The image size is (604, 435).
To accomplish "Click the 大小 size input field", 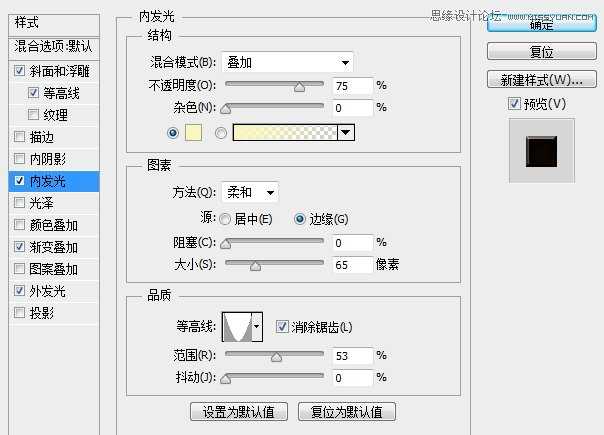I will (x=352, y=265).
